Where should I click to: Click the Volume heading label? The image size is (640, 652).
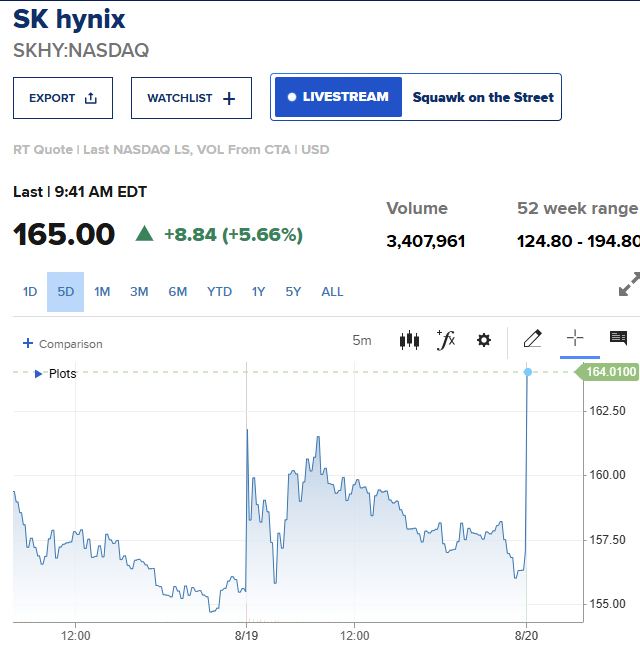[x=417, y=208]
